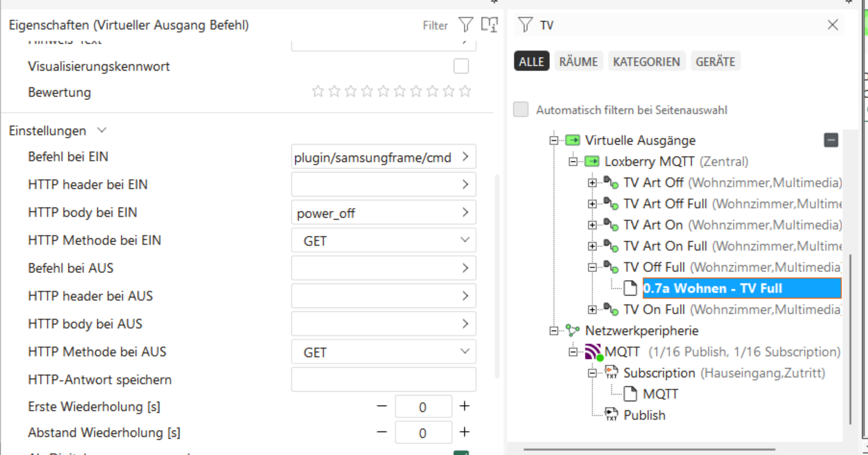Click the TV Art Off command icon

611,183
